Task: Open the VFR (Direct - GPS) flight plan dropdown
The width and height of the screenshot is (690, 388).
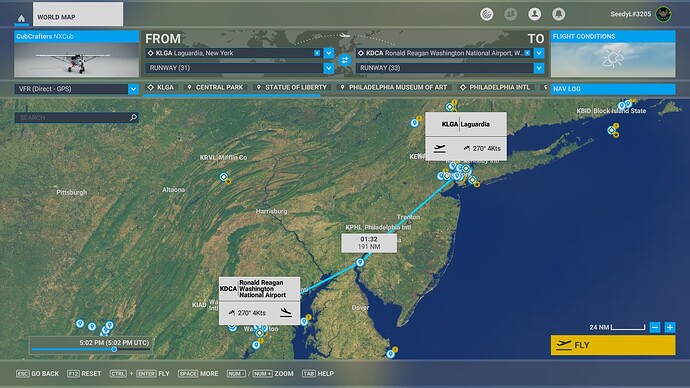Action: point(76,89)
